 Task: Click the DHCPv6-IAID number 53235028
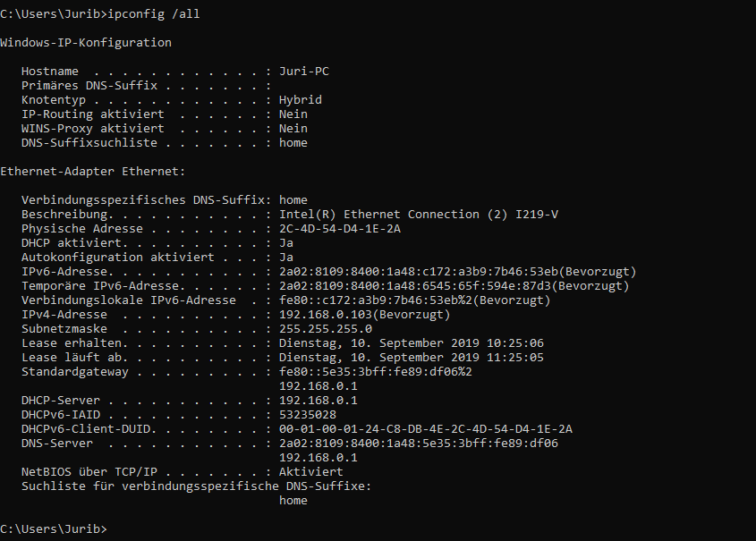pos(308,415)
